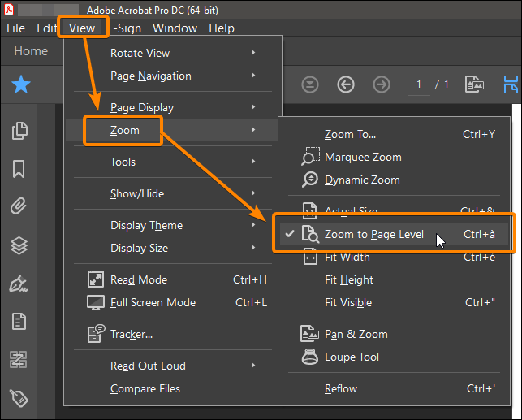The width and height of the screenshot is (522, 420).
Task: Toggle the checked Zoom to Page Level
Action: 373,234
